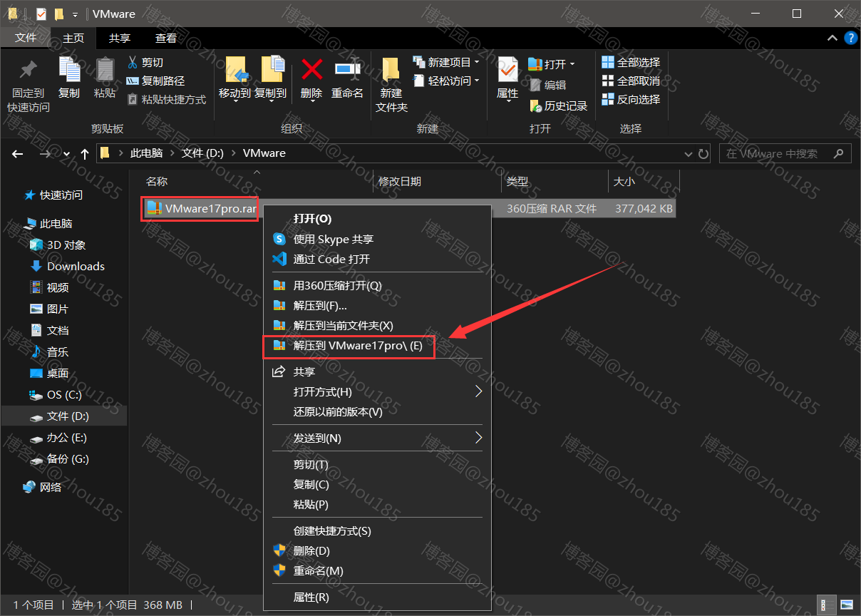Click the History ribbon button
This screenshot has height=616, width=861.
click(x=558, y=106)
